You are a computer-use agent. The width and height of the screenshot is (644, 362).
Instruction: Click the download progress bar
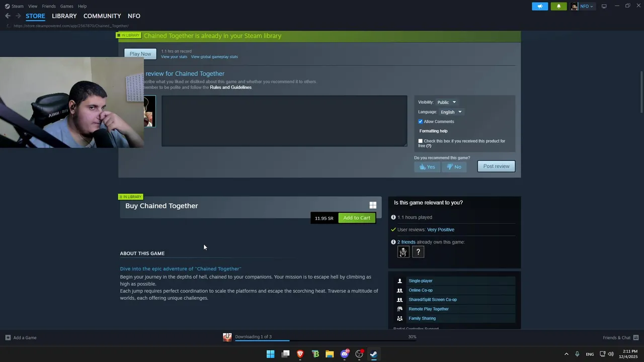click(326, 340)
